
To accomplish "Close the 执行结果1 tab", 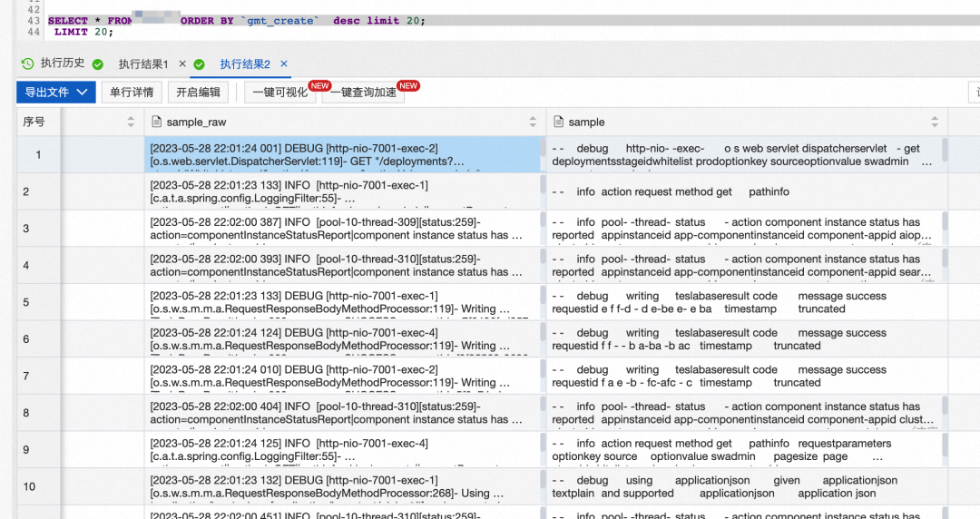I will tap(181, 64).
